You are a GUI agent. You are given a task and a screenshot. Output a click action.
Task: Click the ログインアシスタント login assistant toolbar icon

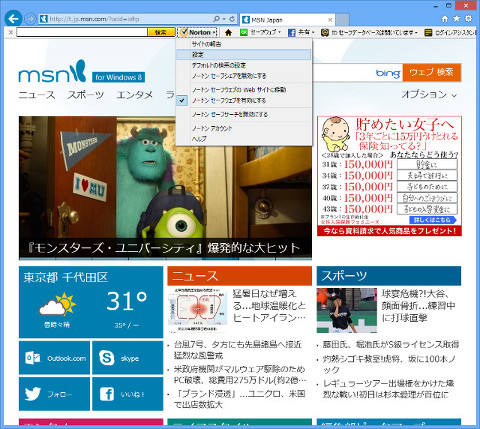pyautogui.click(x=428, y=33)
